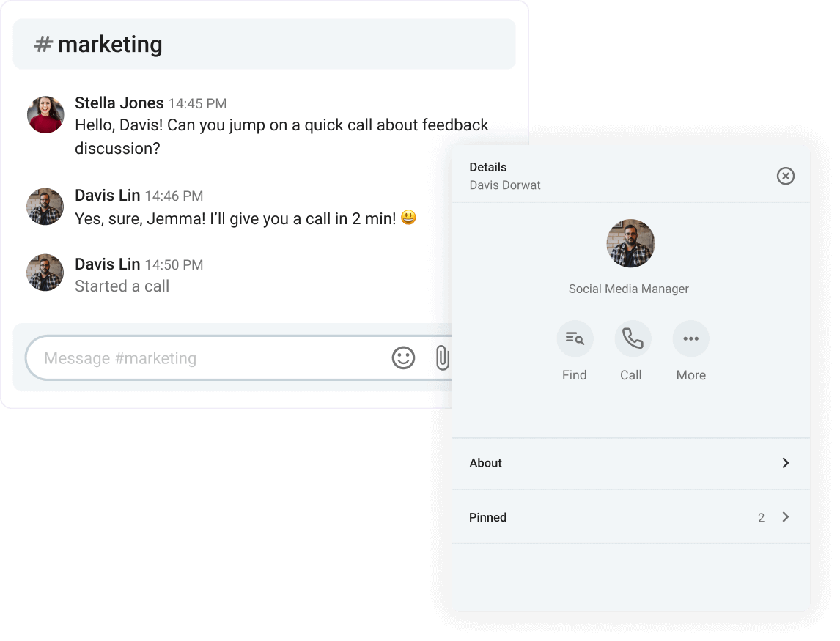Click the Started a call message
Image resolution: width=840 pixels, height=641 pixels.
click(122, 286)
